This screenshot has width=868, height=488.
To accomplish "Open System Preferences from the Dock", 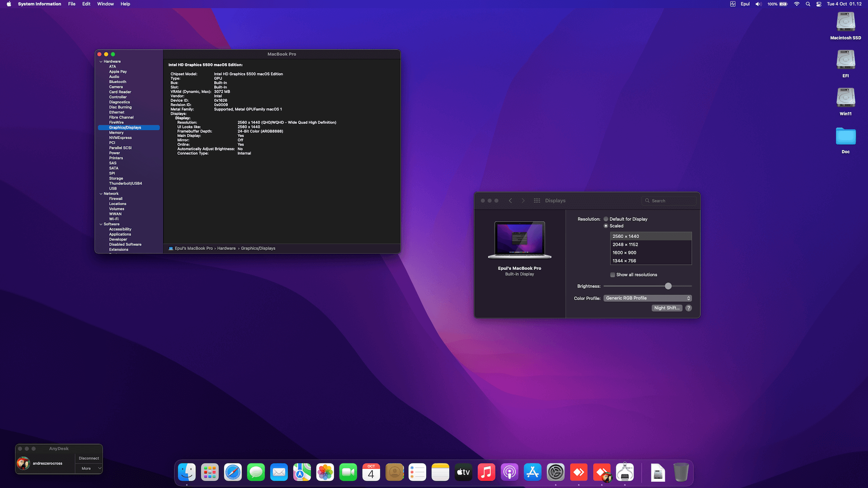I will tap(556, 472).
